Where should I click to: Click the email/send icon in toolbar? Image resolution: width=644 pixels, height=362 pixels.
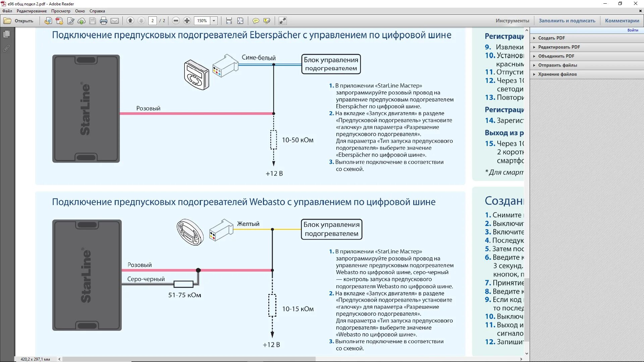[x=115, y=21]
